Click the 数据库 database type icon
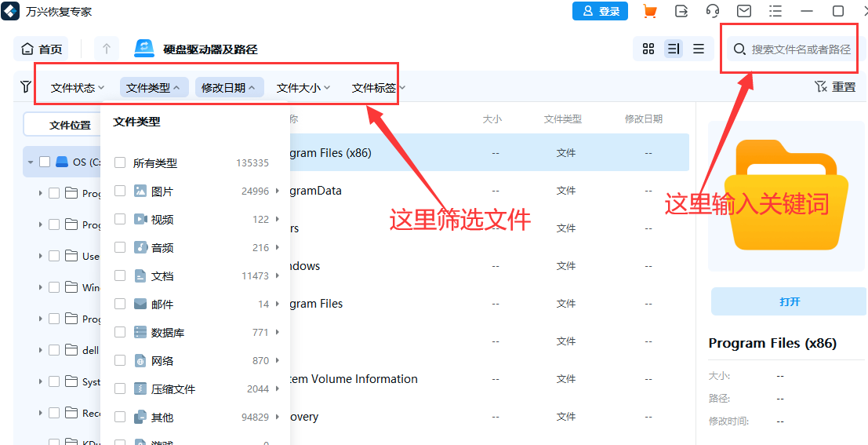 click(x=140, y=333)
